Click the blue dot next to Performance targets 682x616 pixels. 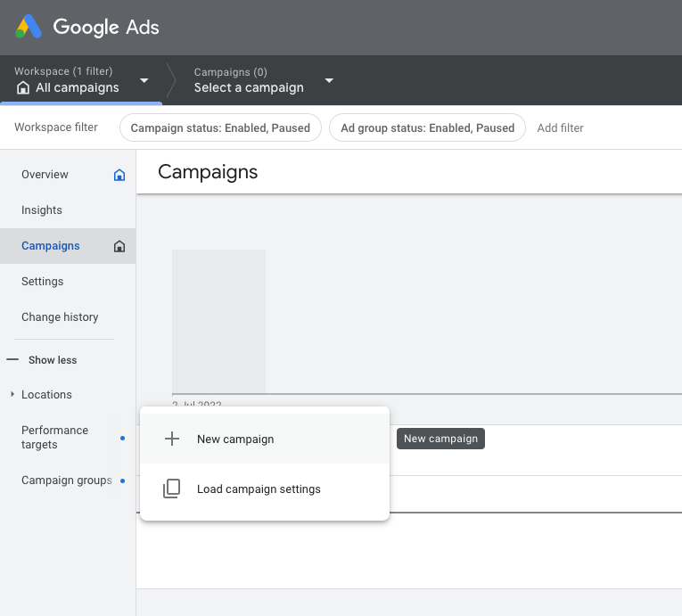point(123,438)
